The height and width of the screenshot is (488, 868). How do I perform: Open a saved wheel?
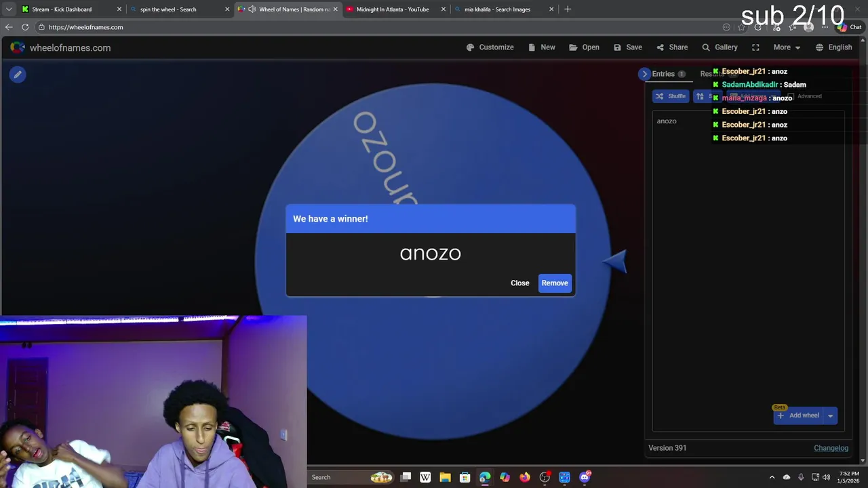pos(584,47)
